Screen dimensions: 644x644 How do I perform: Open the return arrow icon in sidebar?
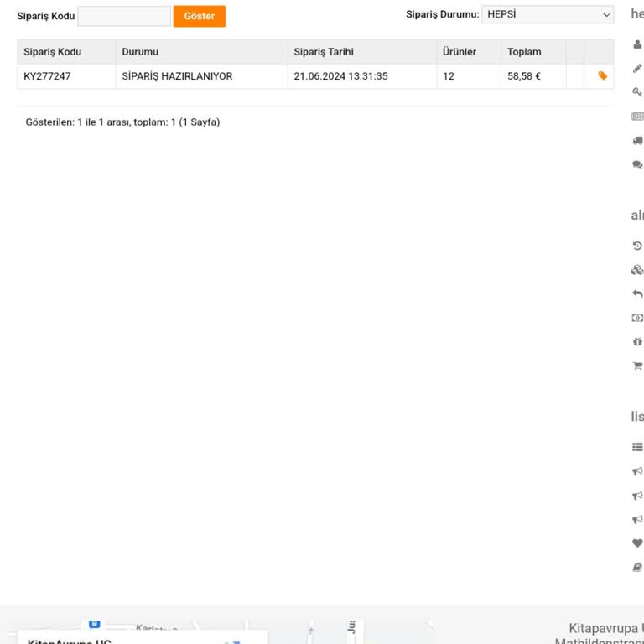tap(637, 294)
